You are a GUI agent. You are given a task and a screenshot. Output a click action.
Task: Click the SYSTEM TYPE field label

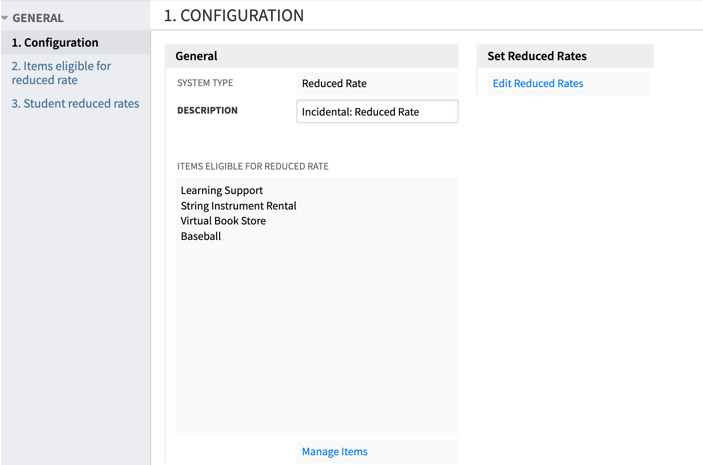(205, 84)
